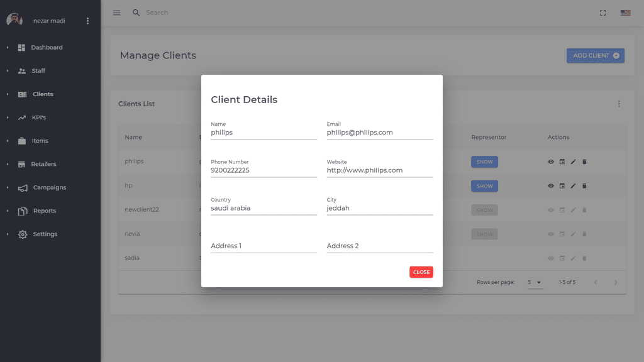Toggle fullscreen mode icon
Screen dimensions: 644x362
point(602,13)
